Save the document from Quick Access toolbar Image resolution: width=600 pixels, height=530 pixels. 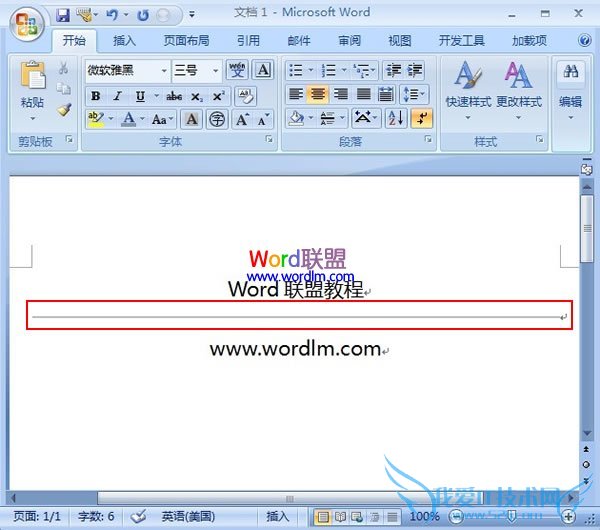pos(62,15)
